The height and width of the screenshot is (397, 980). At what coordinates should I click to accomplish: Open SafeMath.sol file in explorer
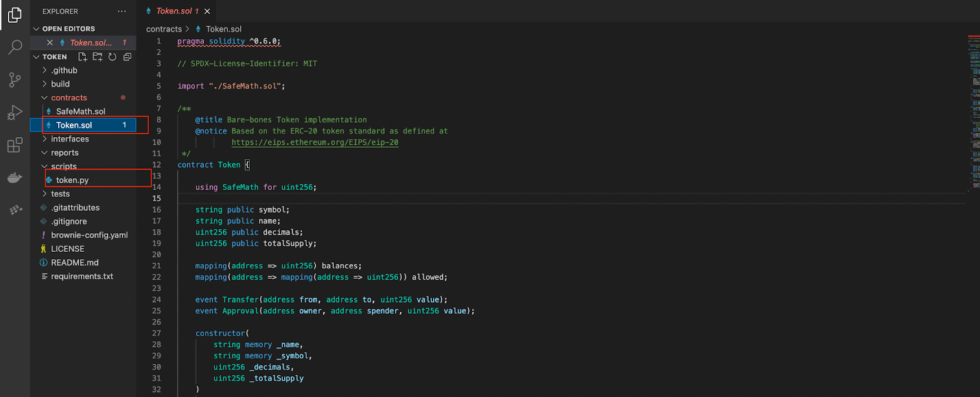point(80,112)
